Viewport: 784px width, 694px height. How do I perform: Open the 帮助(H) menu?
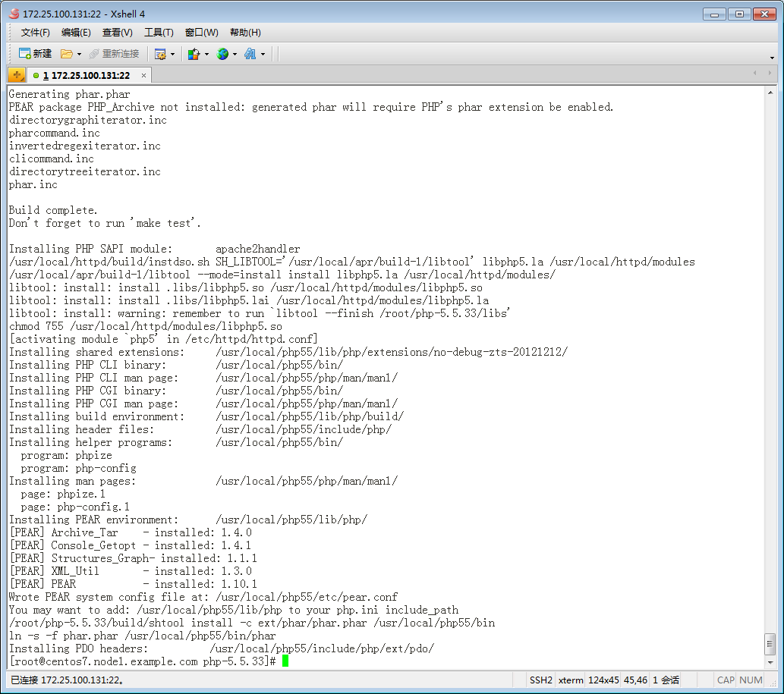click(x=245, y=33)
